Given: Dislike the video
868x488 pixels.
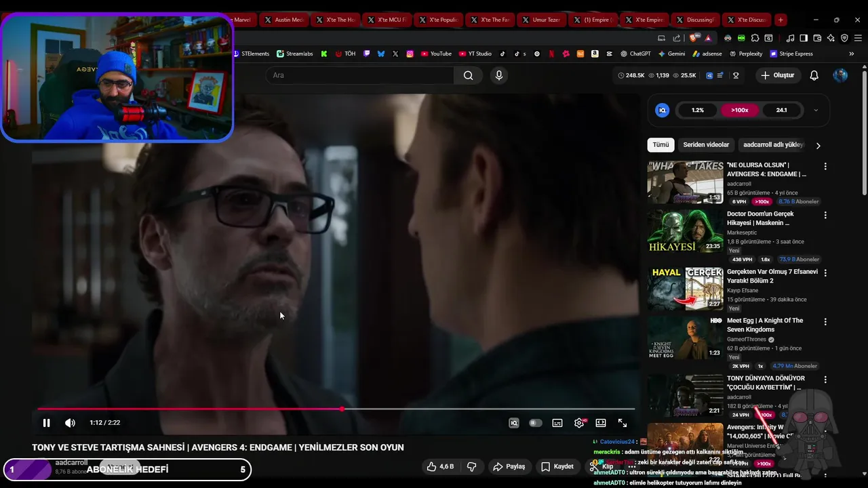Looking at the screenshot, I should (471, 466).
